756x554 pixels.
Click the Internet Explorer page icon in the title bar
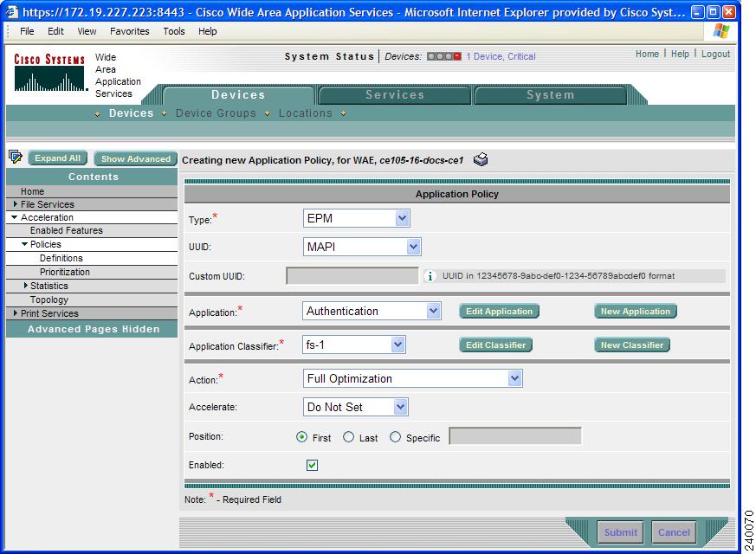pos(11,11)
